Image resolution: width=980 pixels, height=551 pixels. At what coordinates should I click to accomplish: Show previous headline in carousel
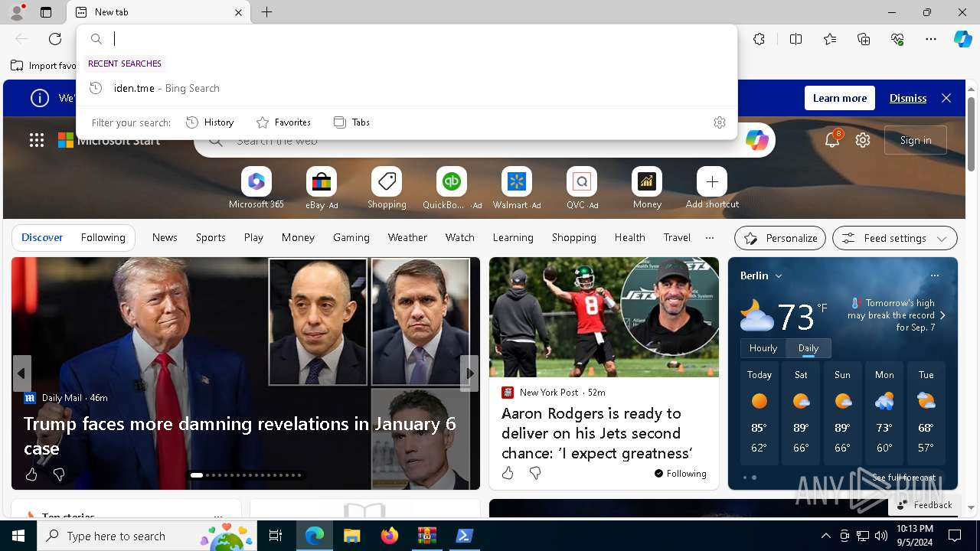(21, 373)
